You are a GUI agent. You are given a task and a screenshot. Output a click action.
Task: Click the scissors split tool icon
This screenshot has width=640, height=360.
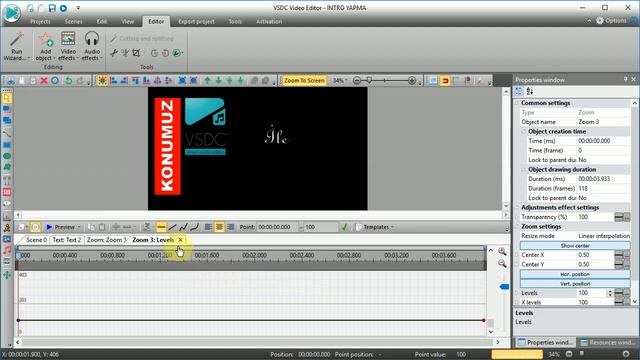(114, 53)
